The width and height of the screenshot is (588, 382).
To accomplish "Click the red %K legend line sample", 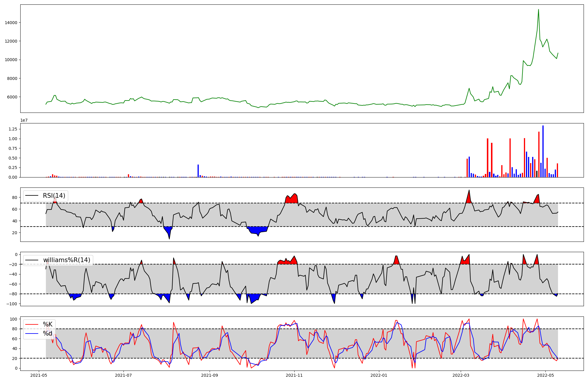I will (32, 324).
